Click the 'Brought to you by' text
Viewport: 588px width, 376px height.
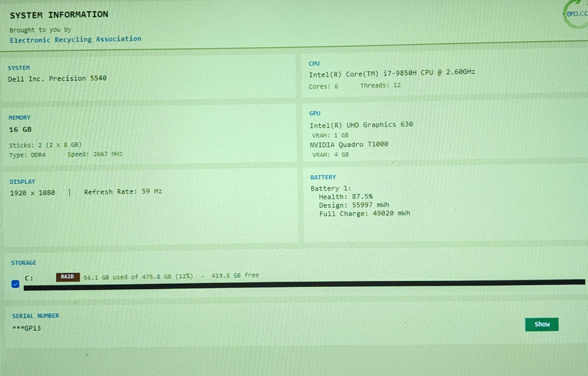point(40,30)
